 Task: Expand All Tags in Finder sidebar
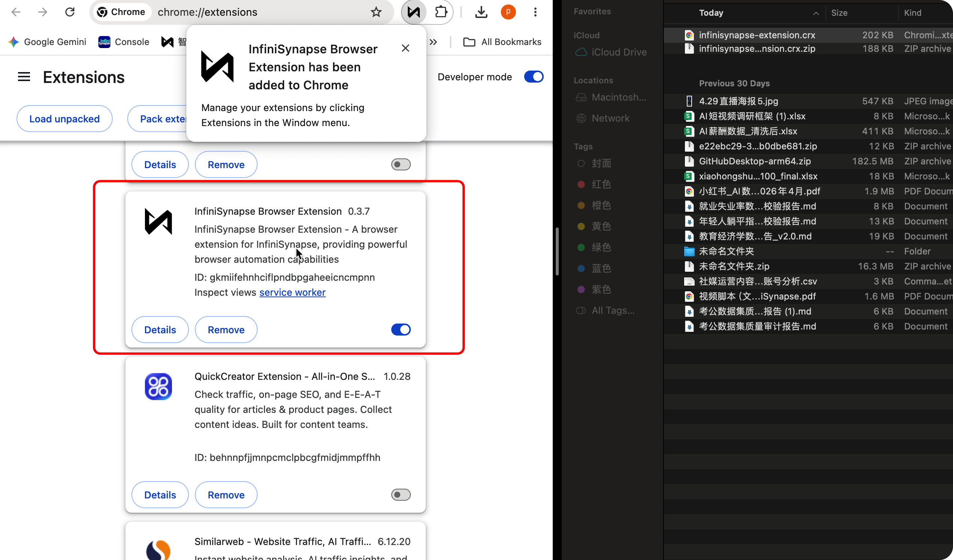(x=606, y=310)
